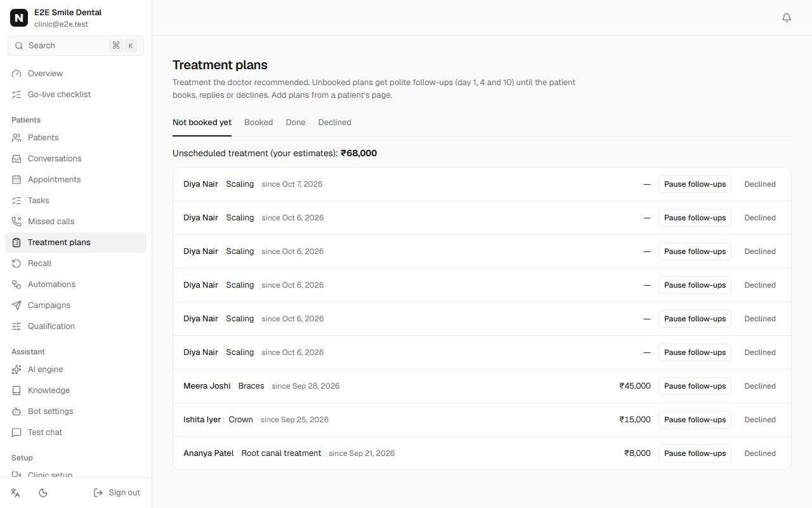Pause follow-ups for Diya Nair's Oct 7 Scaling
Image resolution: width=812 pixels, height=508 pixels.
[695, 184]
